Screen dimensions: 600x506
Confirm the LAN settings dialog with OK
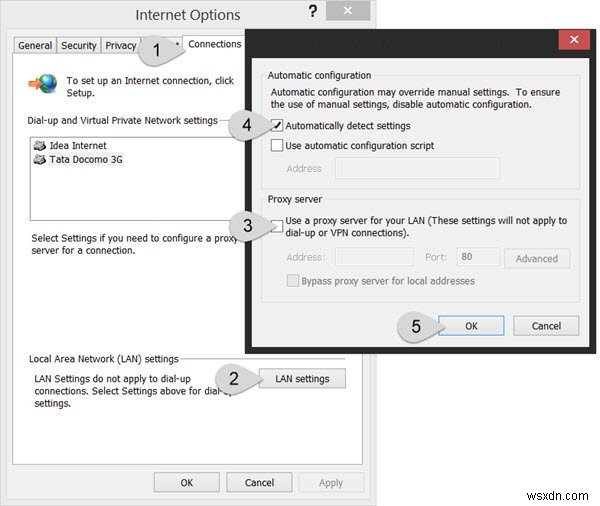coord(471,326)
